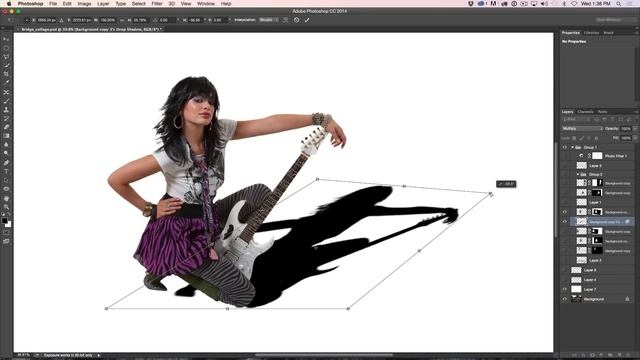
Task: Select the Zoom tool
Action: click(6, 207)
